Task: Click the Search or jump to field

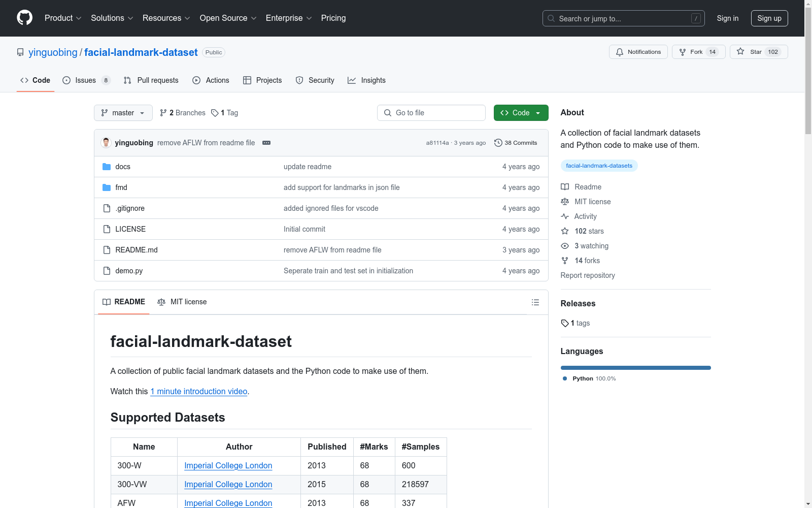Action: coord(624,18)
